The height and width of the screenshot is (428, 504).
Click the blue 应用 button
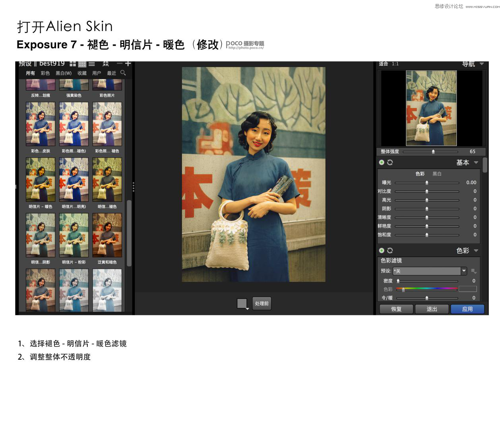467,309
